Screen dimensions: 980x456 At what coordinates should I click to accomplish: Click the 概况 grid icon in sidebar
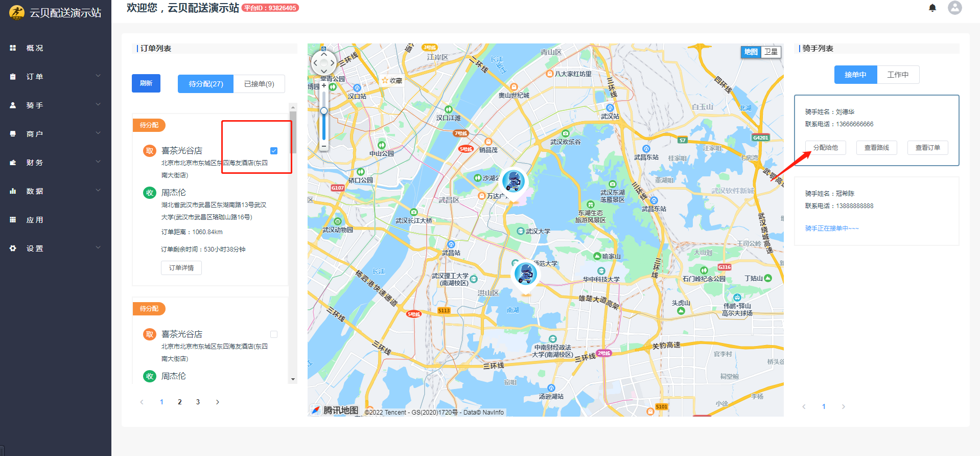[13, 48]
